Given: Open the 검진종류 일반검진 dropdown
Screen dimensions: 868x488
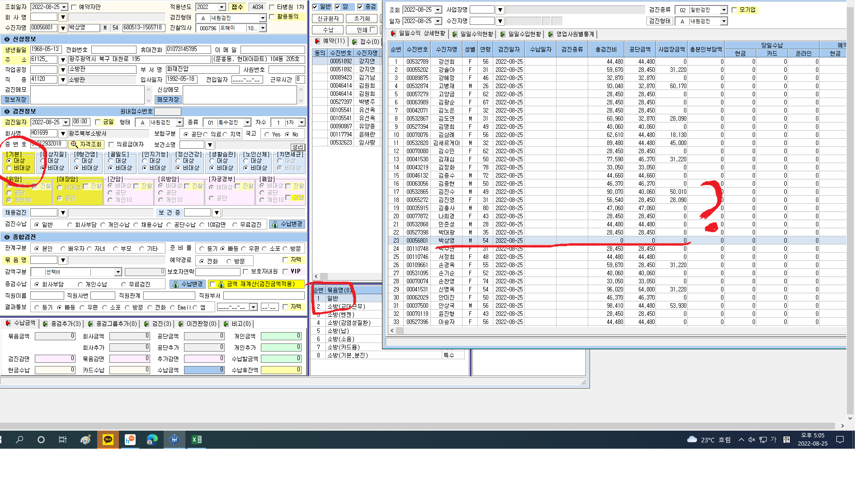Looking at the screenshot, I should 724,10.
